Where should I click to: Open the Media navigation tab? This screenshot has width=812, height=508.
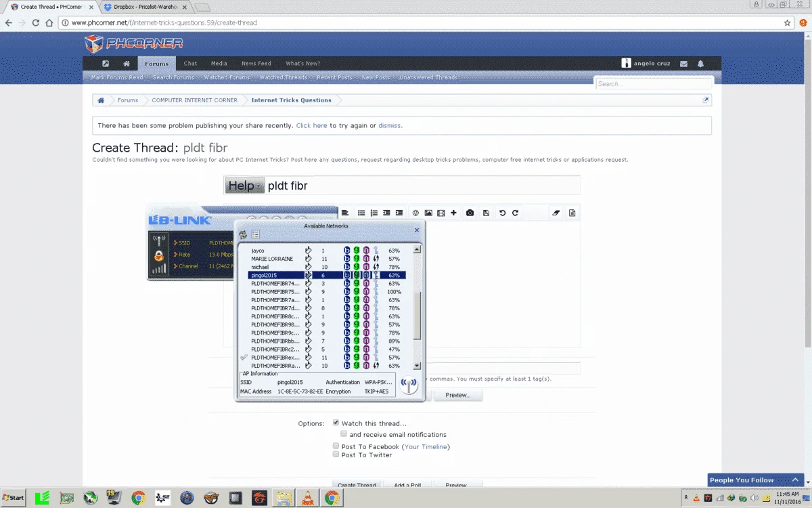219,64
